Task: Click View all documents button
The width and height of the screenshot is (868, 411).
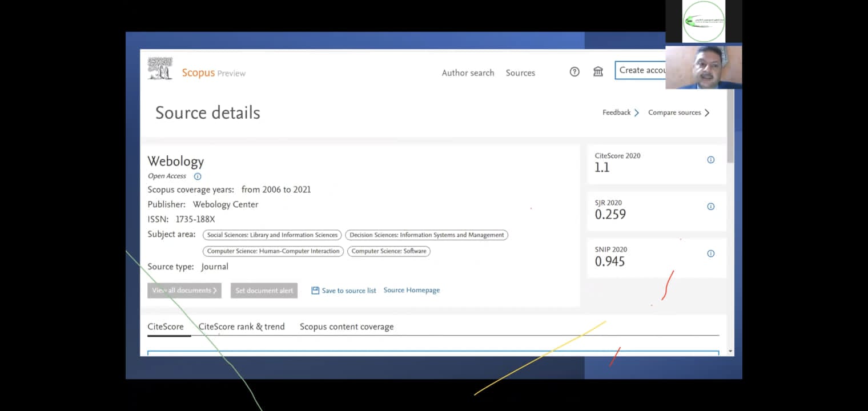Action: 184,291
